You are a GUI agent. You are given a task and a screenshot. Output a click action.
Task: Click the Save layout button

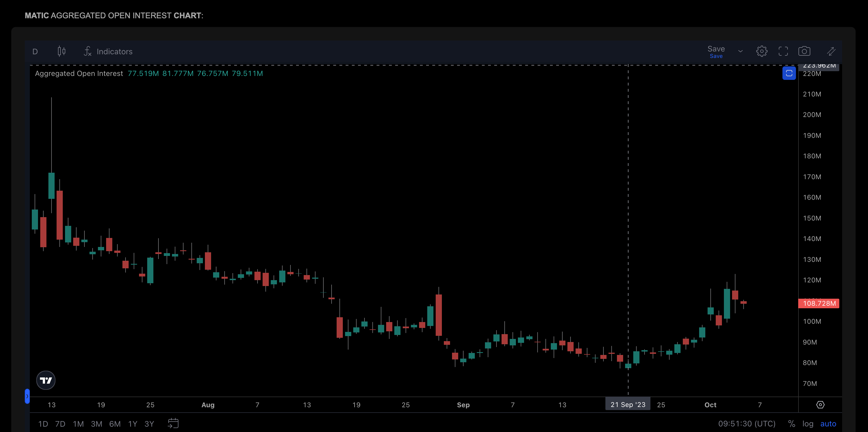(x=716, y=51)
